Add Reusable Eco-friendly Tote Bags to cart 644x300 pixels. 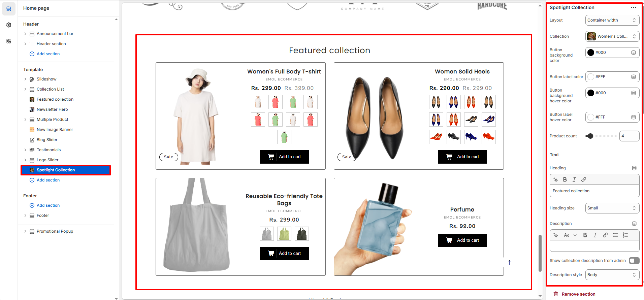click(284, 254)
